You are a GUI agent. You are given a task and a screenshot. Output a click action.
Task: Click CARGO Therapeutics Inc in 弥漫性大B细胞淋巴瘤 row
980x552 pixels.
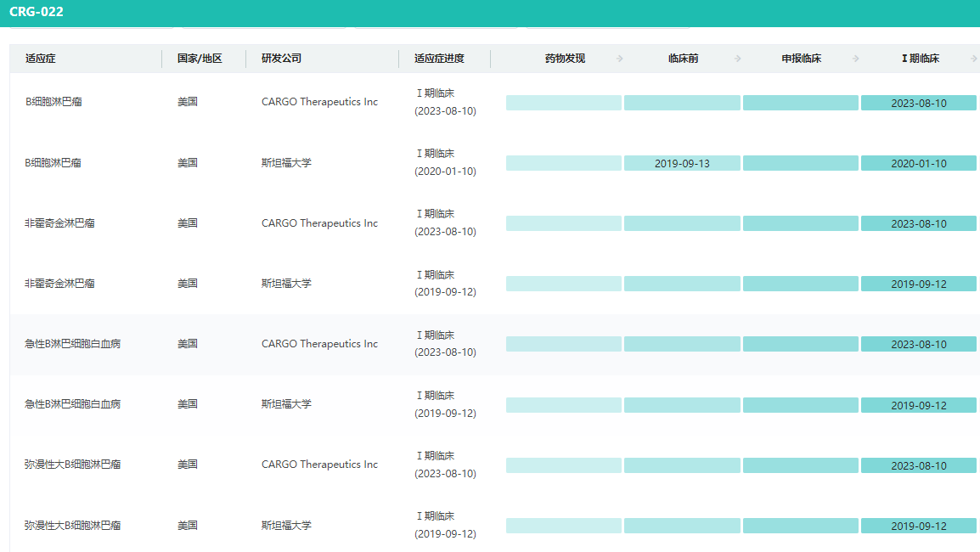(319, 464)
